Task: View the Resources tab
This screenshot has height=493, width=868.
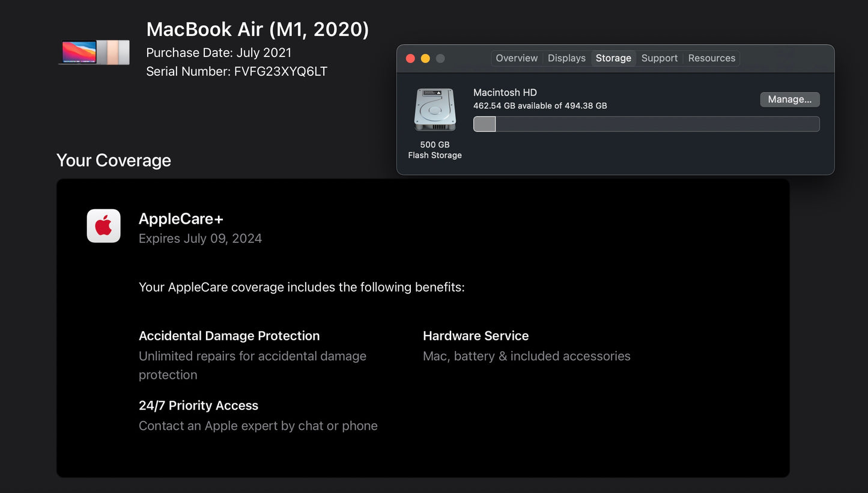Action: click(x=711, y=58)
